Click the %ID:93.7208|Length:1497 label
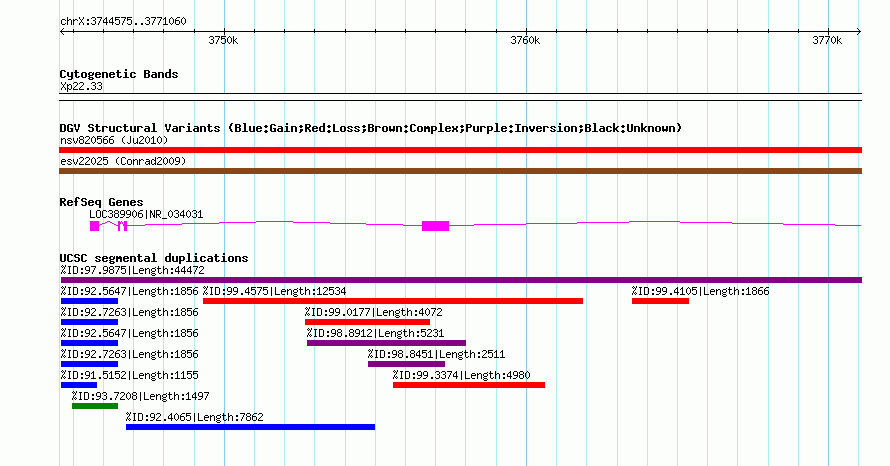This screenshot has width=890, height=466. (140, 397)
